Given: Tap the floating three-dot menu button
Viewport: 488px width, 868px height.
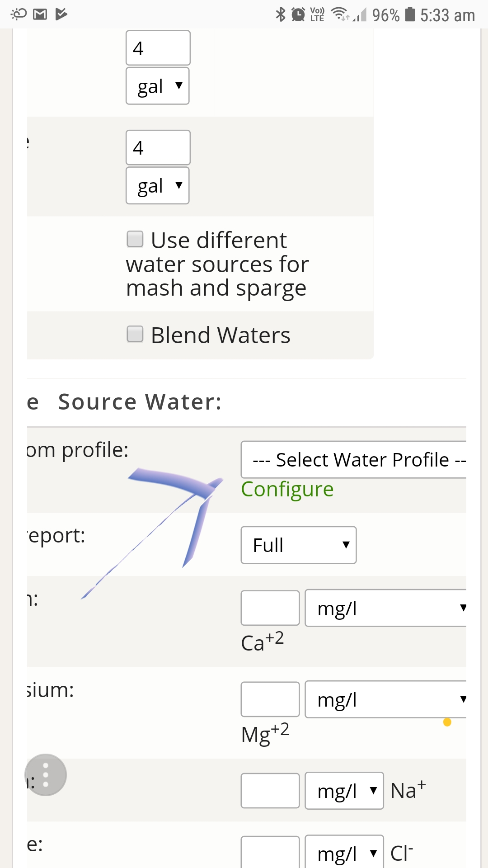Looking at the screenshot, I should (46, 775).
